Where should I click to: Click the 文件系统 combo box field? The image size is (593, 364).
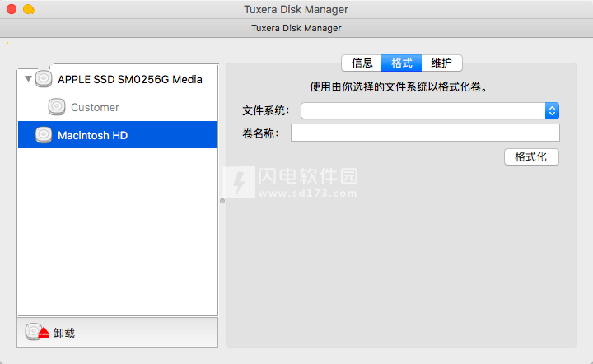tap(430, 110)
